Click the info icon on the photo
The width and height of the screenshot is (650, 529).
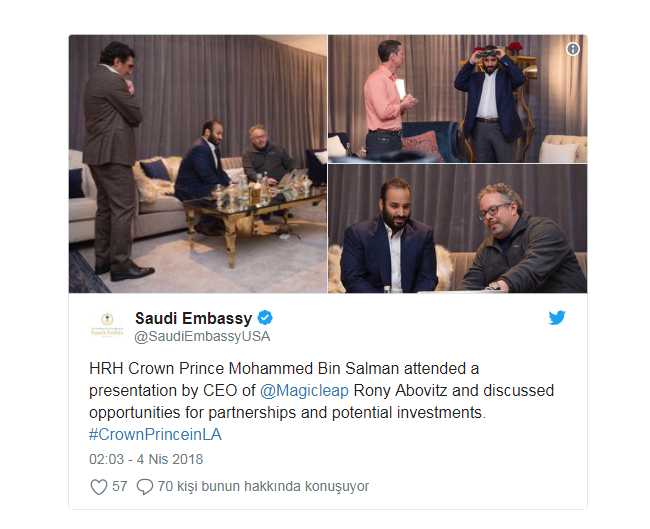click(x=573, y=49)
